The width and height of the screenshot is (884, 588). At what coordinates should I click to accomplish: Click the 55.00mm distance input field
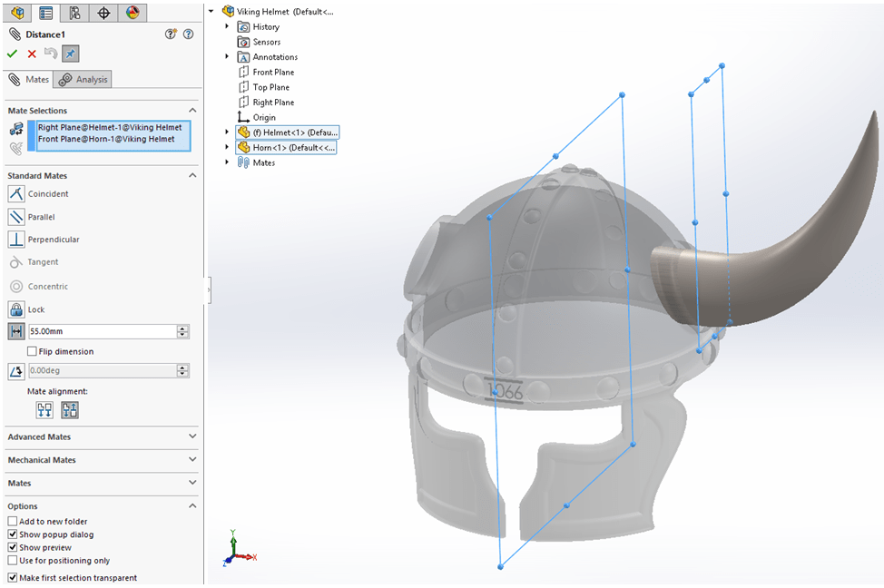pyautogui.click(x=101, y=332)
